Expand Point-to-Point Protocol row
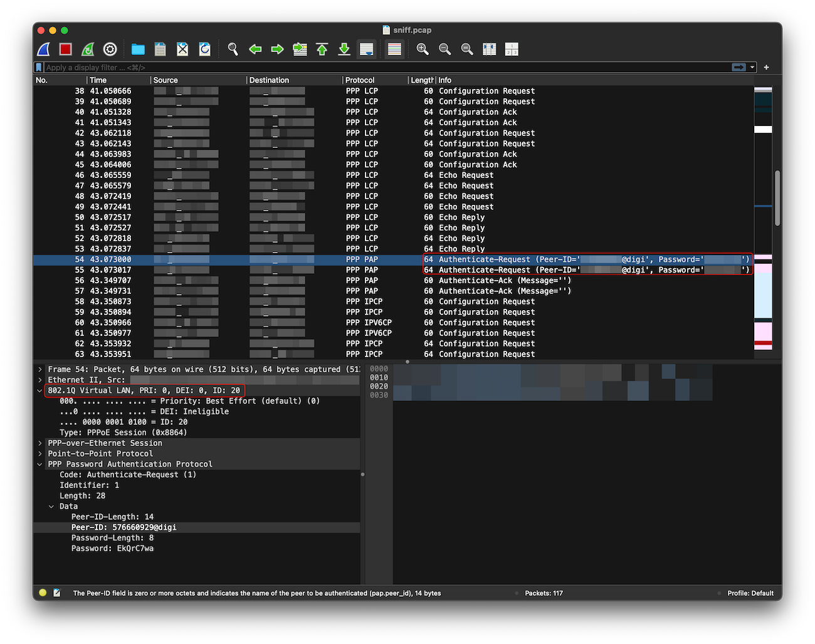The height and width of the screenshot is (644, 815). (x=40, y=454)
